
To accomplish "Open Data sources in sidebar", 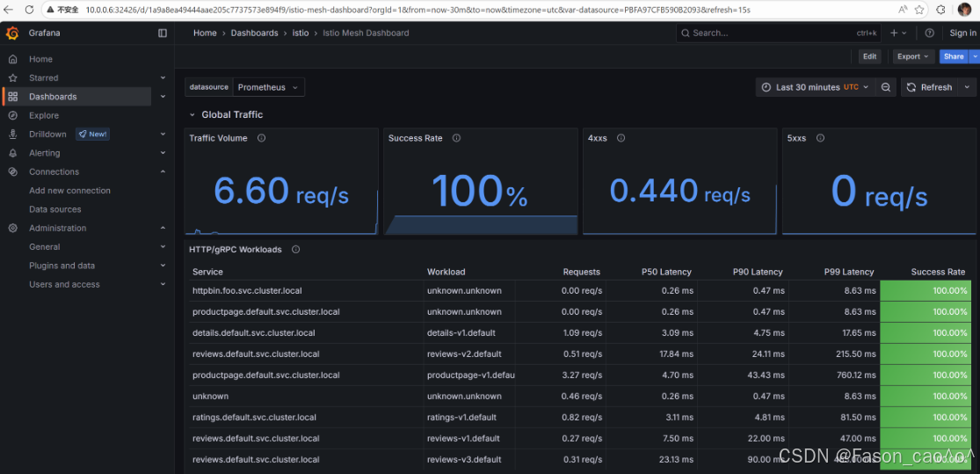I will point(55,209).
